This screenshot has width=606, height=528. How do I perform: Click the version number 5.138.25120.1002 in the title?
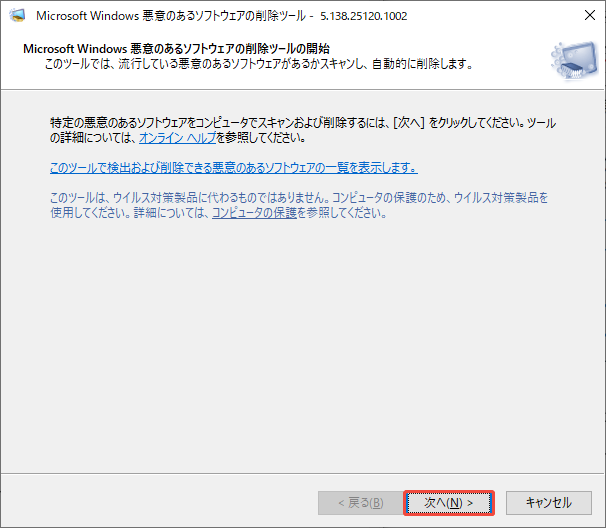click(x=364, y=16)
